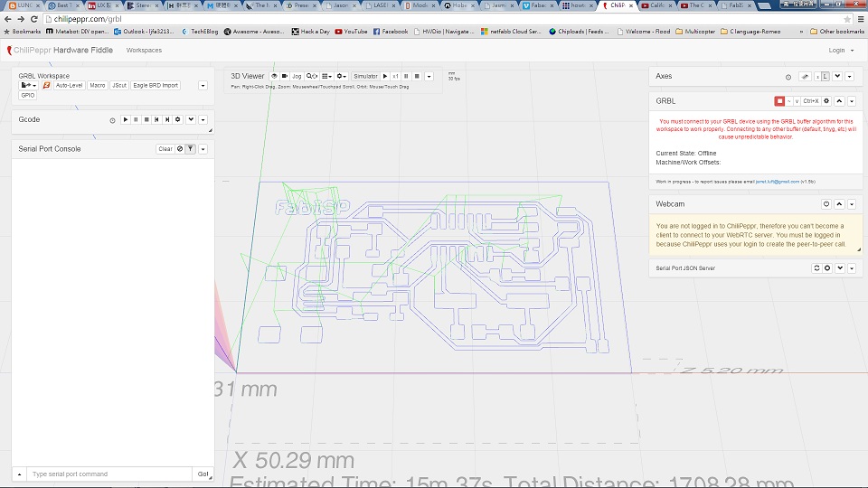868x488 pixels.
Task: Play the 3D Viewer simulator
Action: (x=385, y=76)
